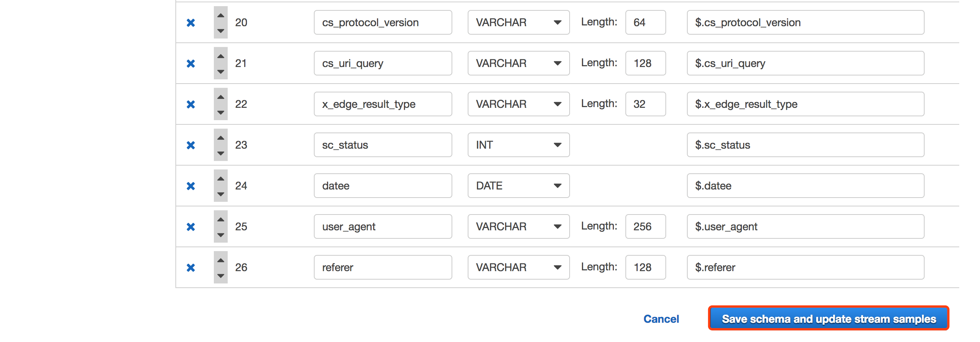Viewport: 980px width, 342px height.
Task: Click length field with value 64
Action: [x=645, y=22]
